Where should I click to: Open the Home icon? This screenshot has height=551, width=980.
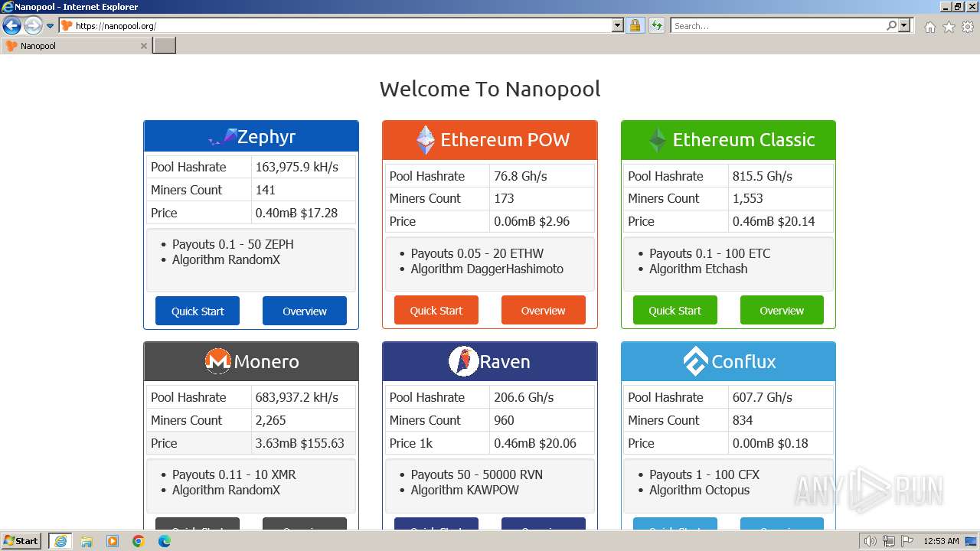929,27
